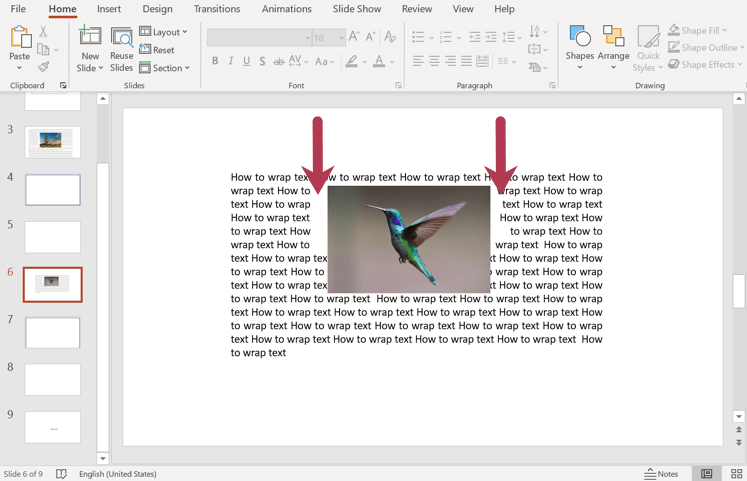Open the Arrange tools icon
747x481 pixels.
[x=614, y=38]
